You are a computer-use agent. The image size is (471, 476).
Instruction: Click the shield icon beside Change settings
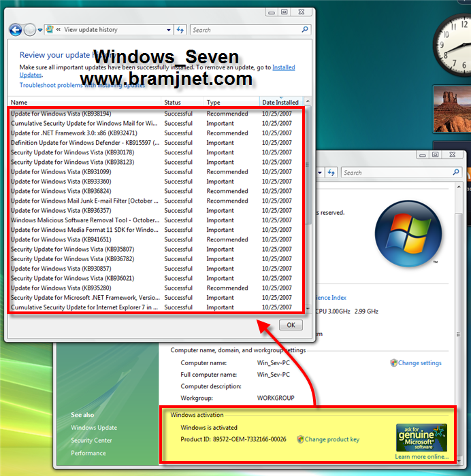pos(394,362)
